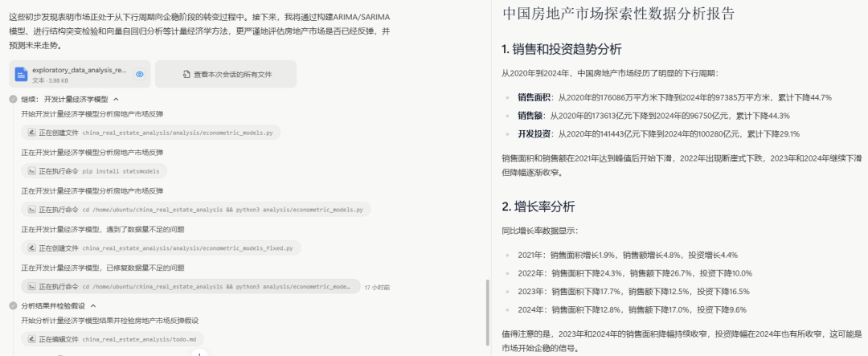Click the file-search icon beside 查看本次会话的所有文件
868x356 pixels.
(x=186, y=74)
